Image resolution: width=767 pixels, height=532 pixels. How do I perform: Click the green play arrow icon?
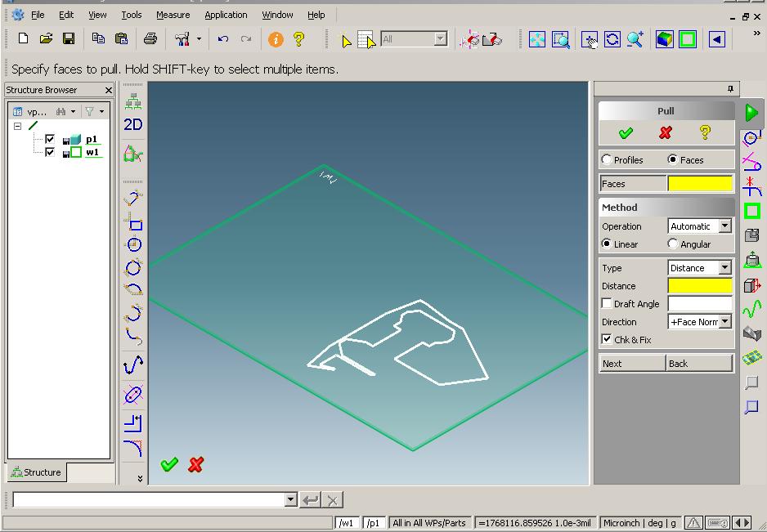[751, 113]
